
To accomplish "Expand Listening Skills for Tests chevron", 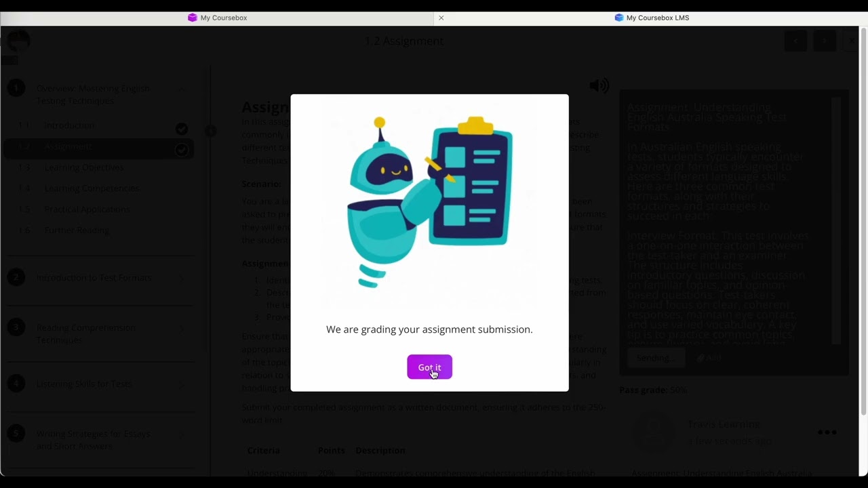I will [x=182, y=384].
